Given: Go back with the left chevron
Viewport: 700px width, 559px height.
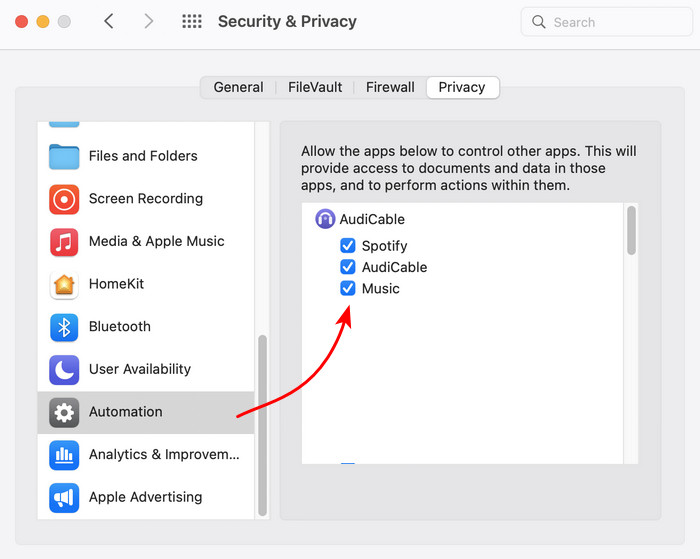Looking at the screenshot, I should (109, 21).
